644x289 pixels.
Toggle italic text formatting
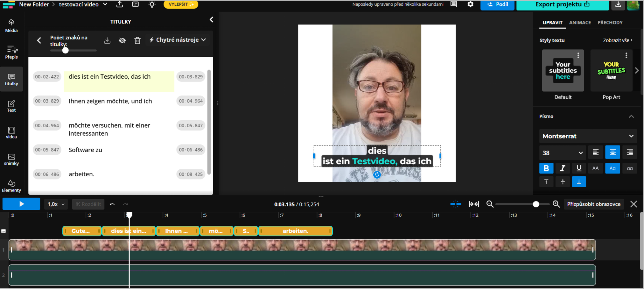[563, 168]
